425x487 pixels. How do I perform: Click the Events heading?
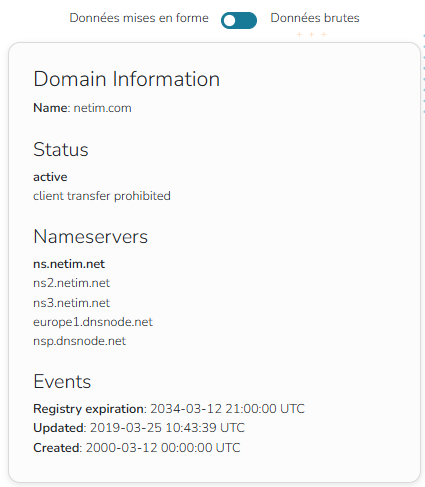click(x=62, y=381)
